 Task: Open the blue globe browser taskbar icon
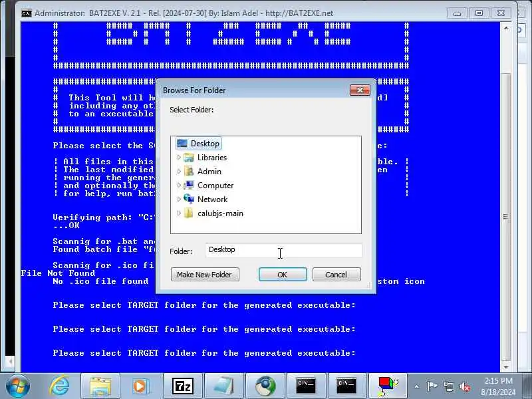tap(265, 386)
